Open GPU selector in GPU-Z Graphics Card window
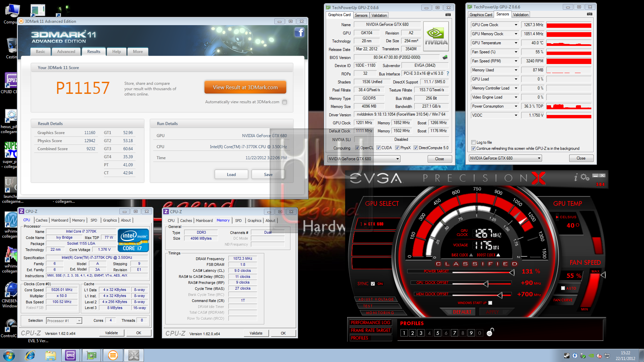 (x=364, y=159)
